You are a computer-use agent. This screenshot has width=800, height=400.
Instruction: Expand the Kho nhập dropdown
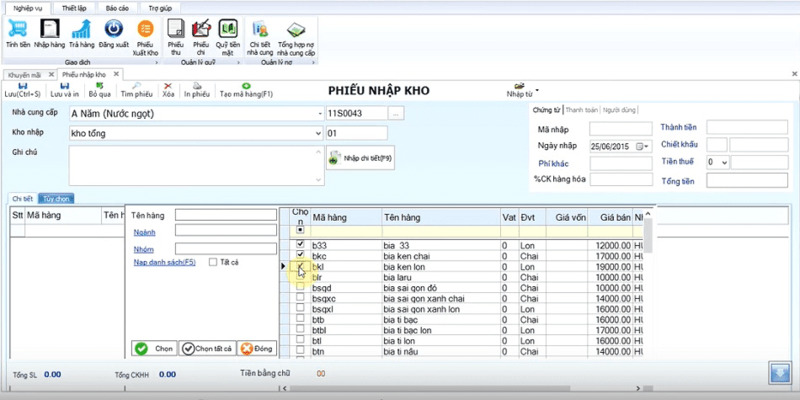tap(319, 133)
